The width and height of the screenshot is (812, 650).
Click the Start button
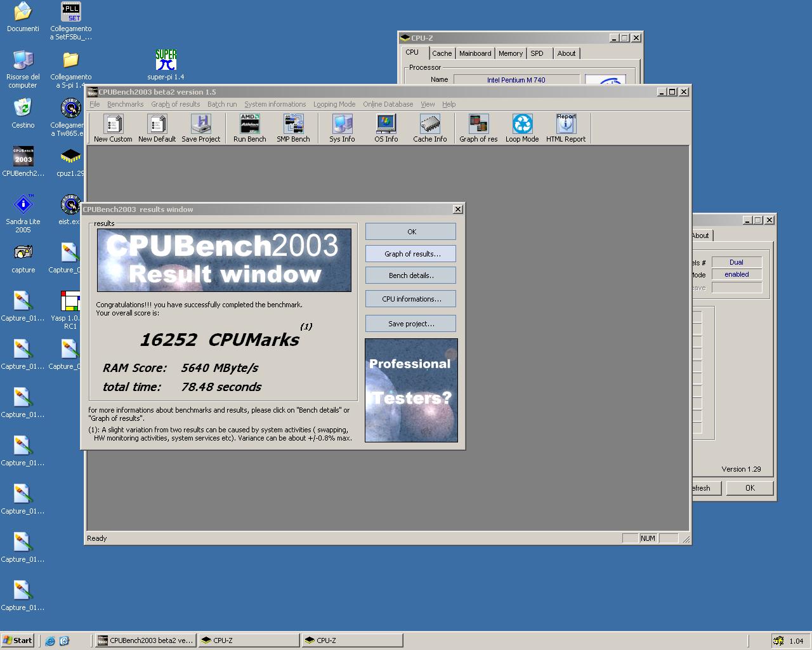(17, 640)
